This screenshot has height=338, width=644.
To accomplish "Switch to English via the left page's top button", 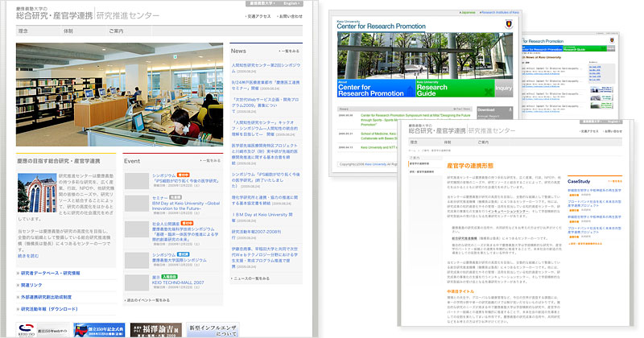I will coord(291,3).
